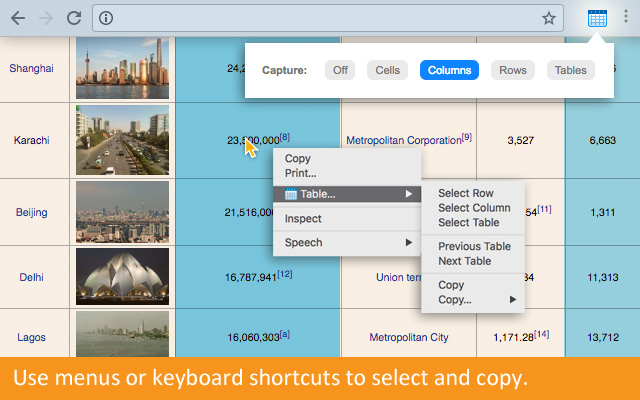The height and width of the screenshot is (400, 640).
Task: Switch capture mode to Rows
Action: tap(512, 70)
